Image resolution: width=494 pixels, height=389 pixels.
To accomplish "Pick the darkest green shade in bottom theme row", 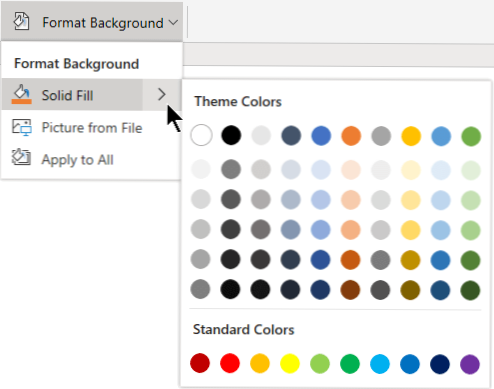I will point(470,290).
